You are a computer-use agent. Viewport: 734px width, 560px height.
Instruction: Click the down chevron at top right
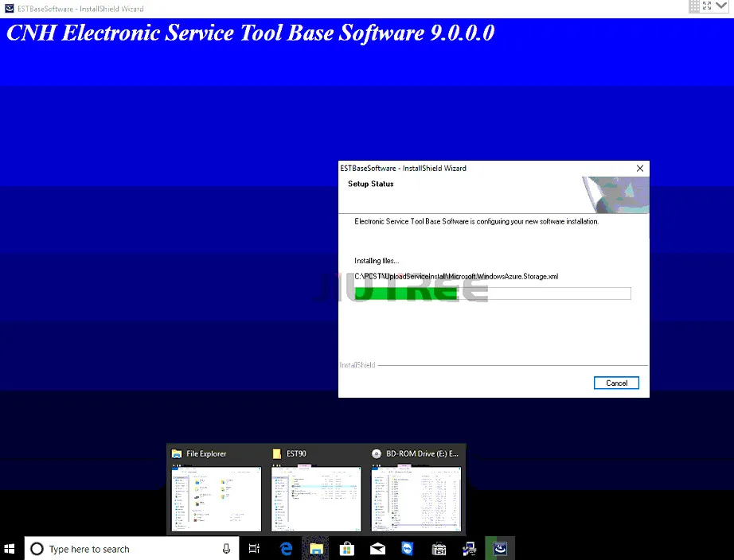pyautogui.click(x=721, y=6)
